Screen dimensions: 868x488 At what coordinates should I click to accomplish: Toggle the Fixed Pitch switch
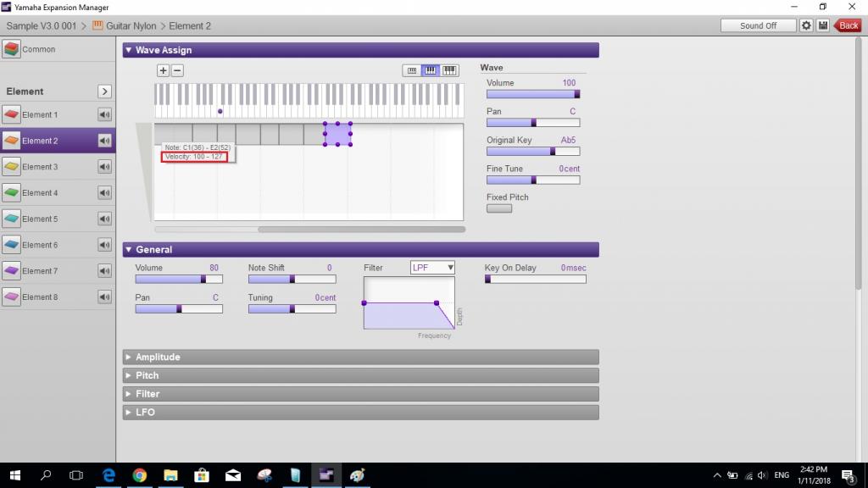click(498, 208)
